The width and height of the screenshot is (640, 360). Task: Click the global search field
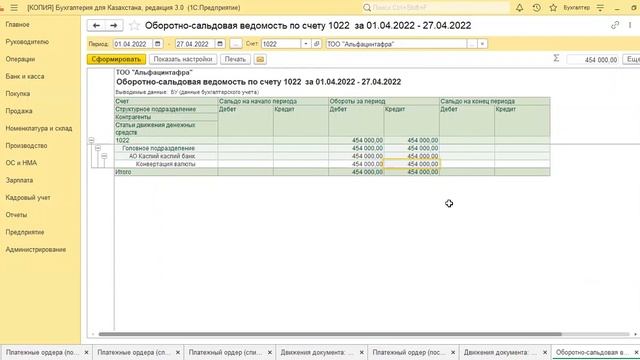(x=436, y=7)
